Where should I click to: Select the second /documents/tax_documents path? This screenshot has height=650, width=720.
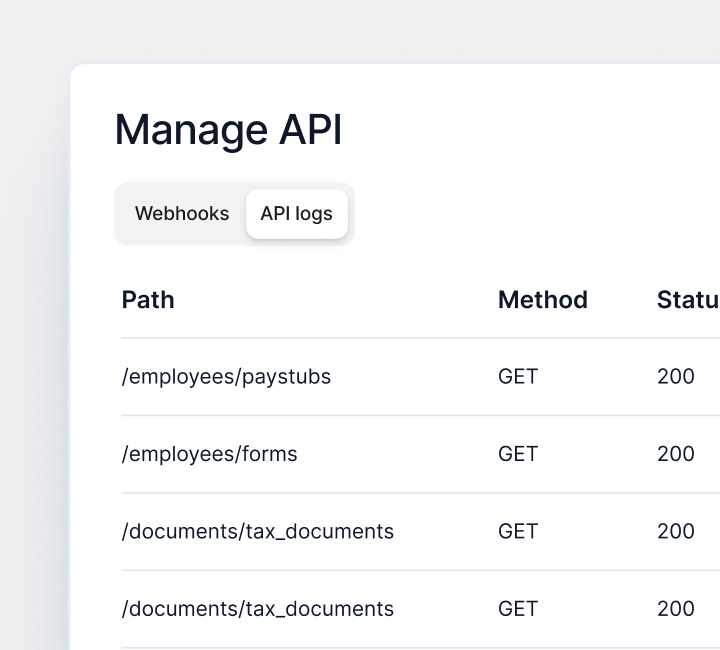[x=257, y=609]
